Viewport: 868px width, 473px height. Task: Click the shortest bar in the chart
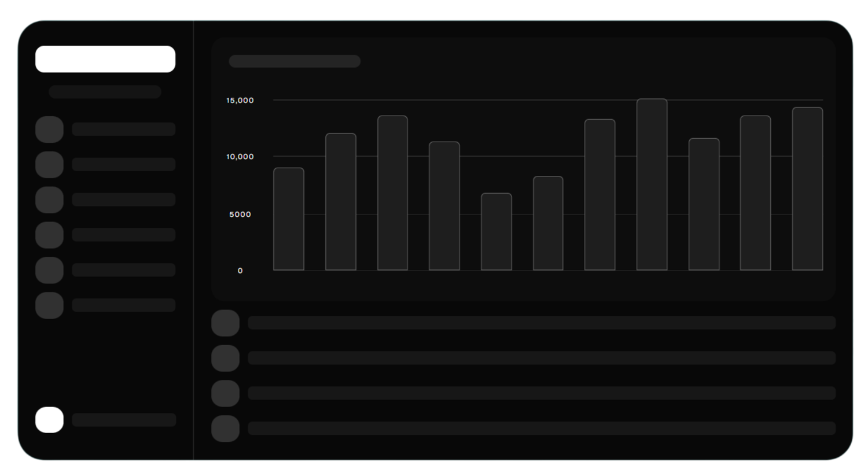pyautogui.click(x=496, y=231)
